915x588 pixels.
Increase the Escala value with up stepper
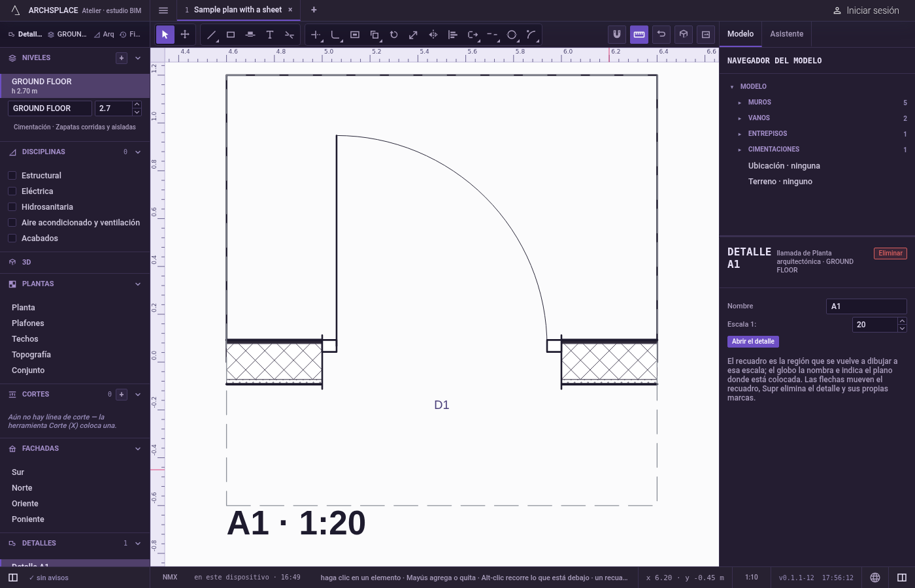point(902,321)
